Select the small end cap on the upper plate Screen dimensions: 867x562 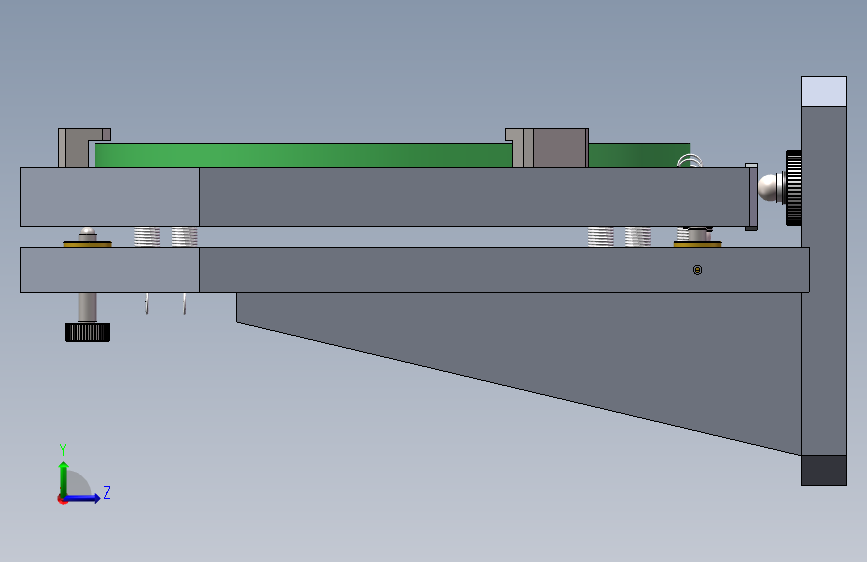[751, 196]
